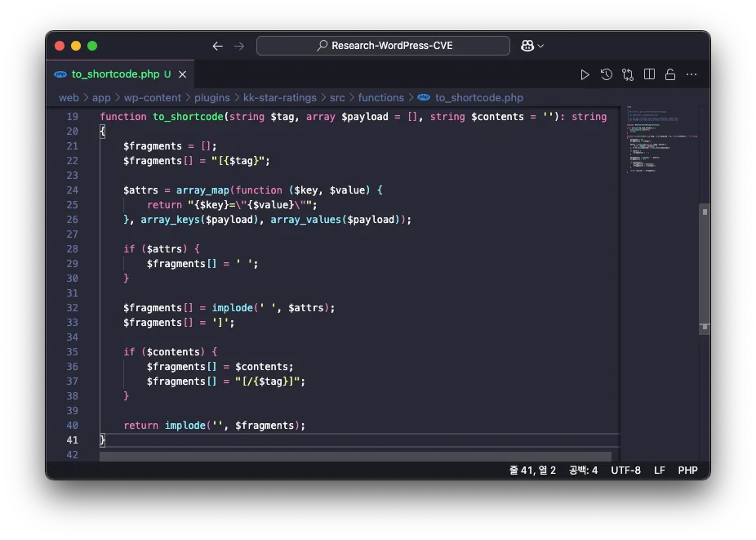
Task: Select the to_shortcode.php editor tab
Action: (x=115, y=74)
